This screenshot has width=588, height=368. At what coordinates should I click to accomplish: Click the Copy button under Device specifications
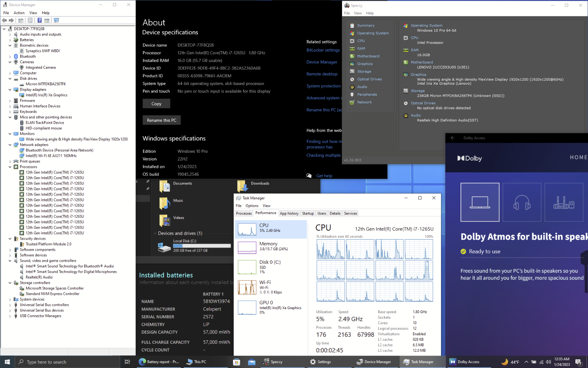(x=157, y=104)
